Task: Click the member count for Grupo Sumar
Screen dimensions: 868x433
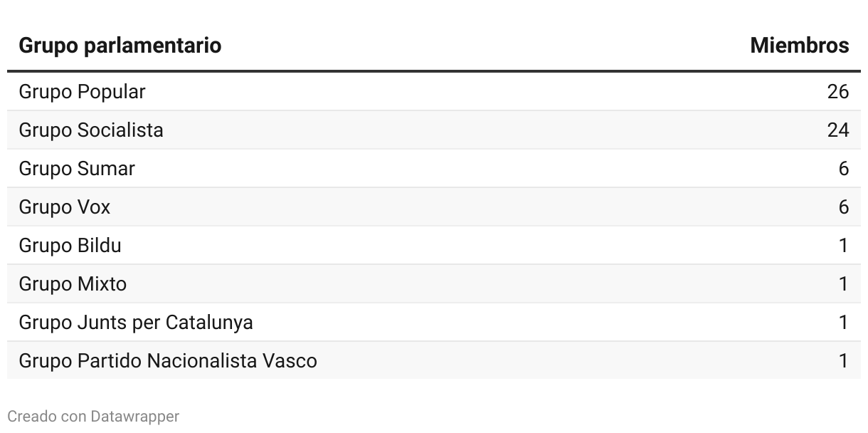Action: pos(844,169)
